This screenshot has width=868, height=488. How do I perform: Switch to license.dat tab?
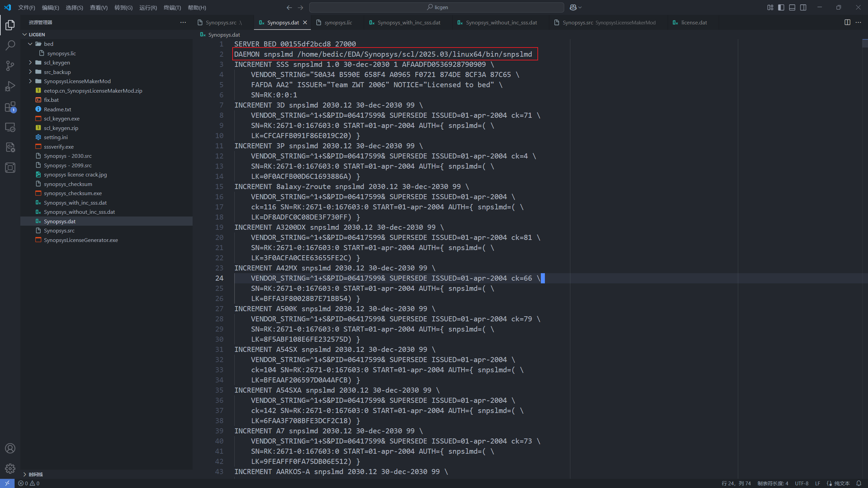[694, 22]
